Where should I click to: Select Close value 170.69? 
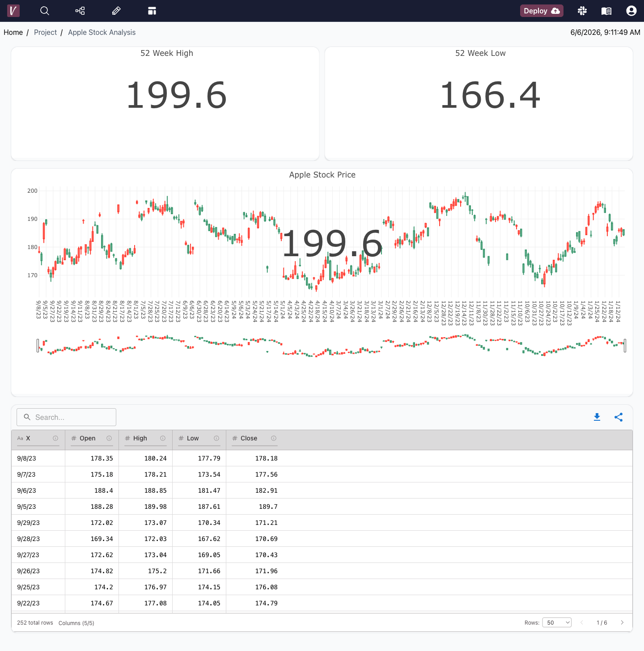(x=266, y=539)
